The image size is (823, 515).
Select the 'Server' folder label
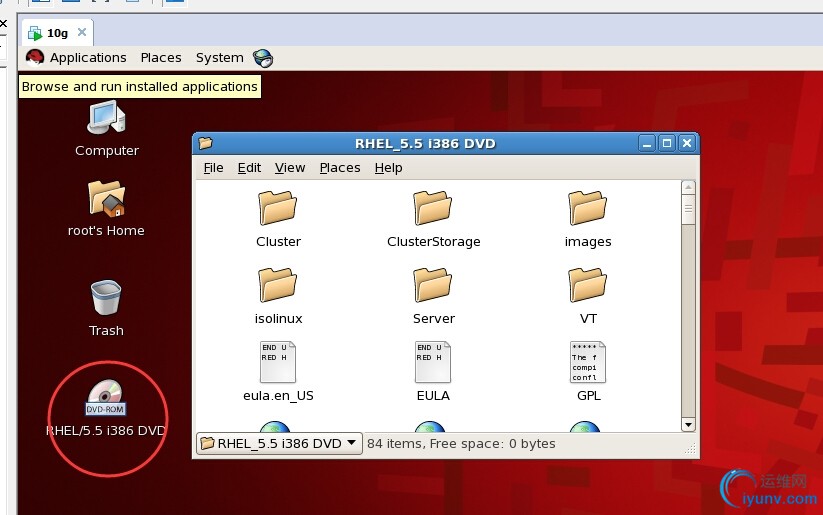coord(434,319)
